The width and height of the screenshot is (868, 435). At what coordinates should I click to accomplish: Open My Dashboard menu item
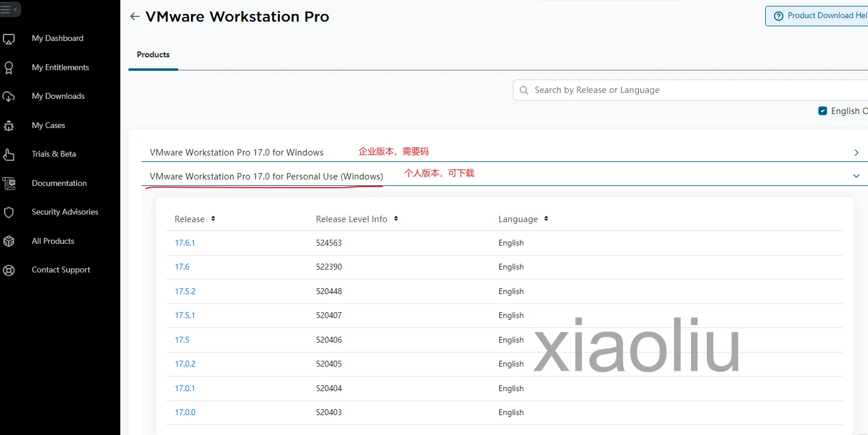57,39
